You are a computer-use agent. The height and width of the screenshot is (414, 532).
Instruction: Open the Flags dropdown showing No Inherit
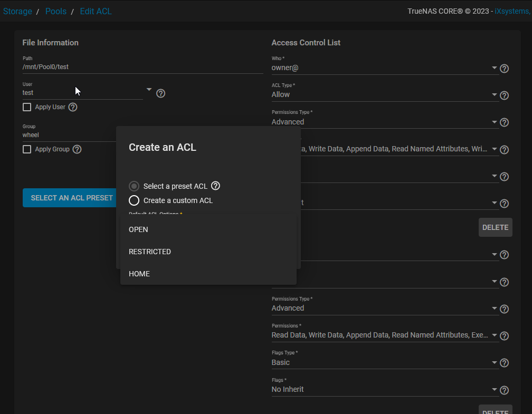494,390
